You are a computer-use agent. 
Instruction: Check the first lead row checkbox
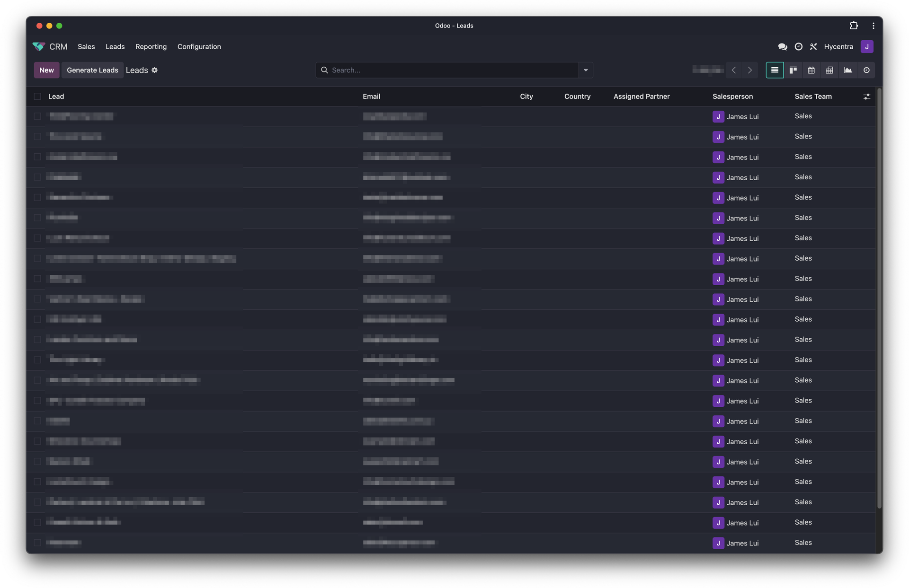(x=37, y=116)
